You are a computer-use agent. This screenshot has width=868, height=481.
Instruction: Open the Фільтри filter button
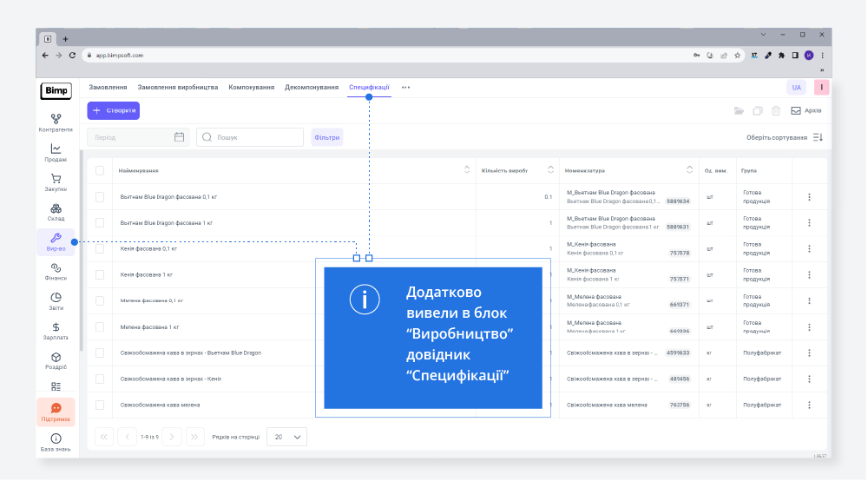tap(327, 137)
